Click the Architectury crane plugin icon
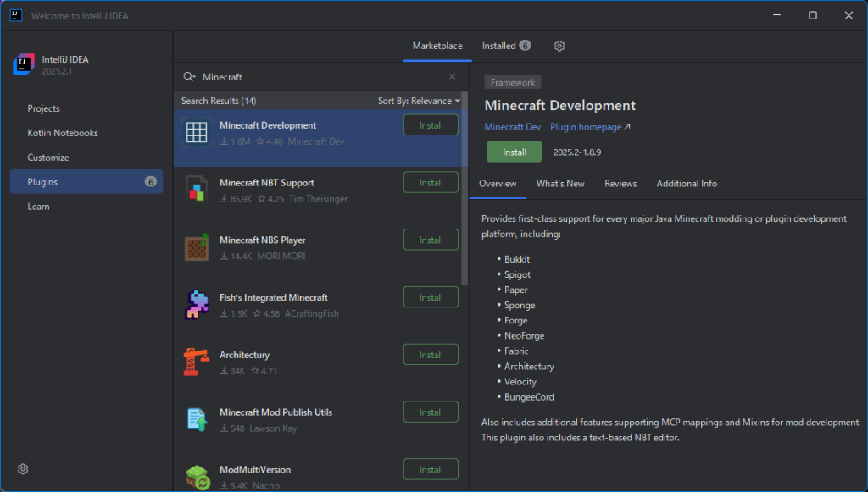 click(197, 362)
